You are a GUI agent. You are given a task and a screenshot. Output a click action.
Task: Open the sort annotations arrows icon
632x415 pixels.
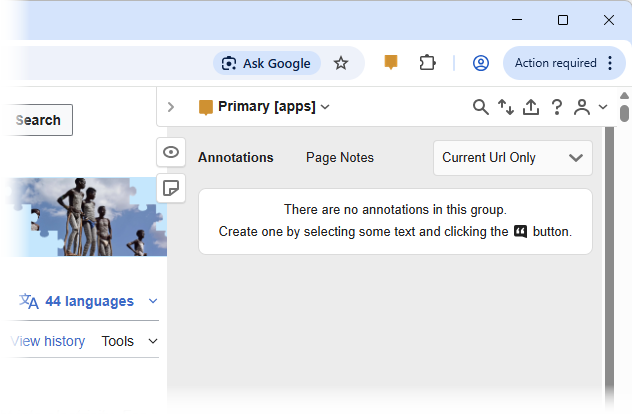pos(506,107)
